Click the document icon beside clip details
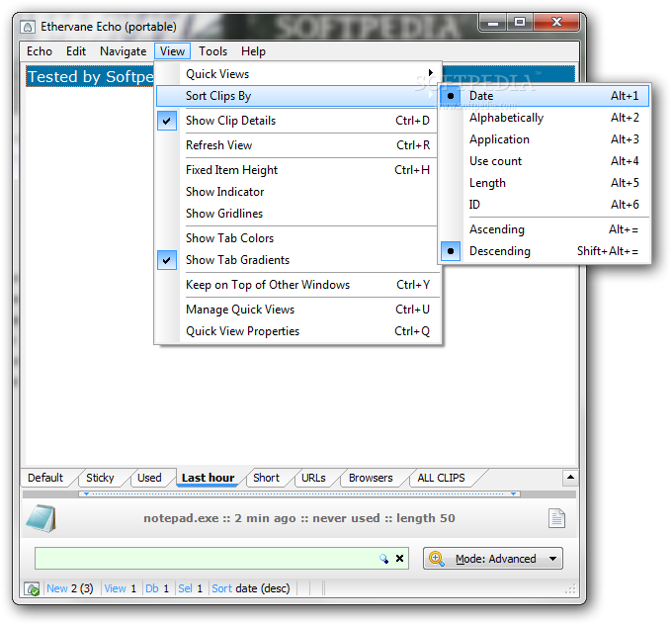This screenshot has height=625, width=672. (556, 518)
